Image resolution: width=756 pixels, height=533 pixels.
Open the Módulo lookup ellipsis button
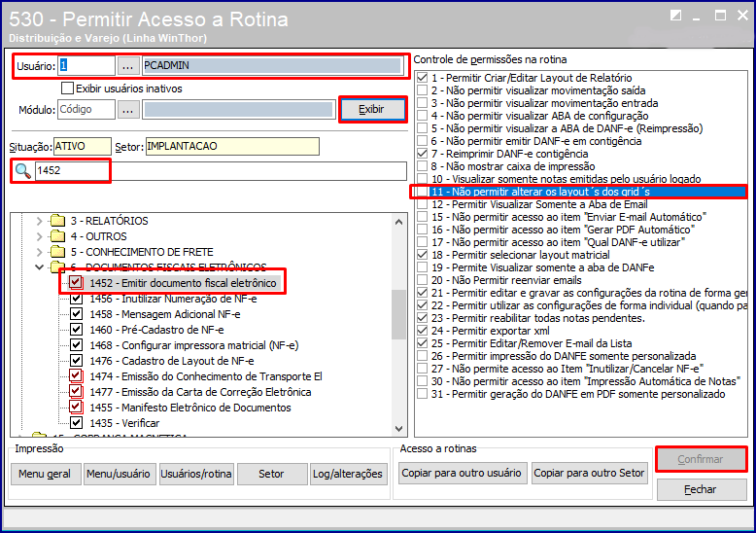(127, 110)
